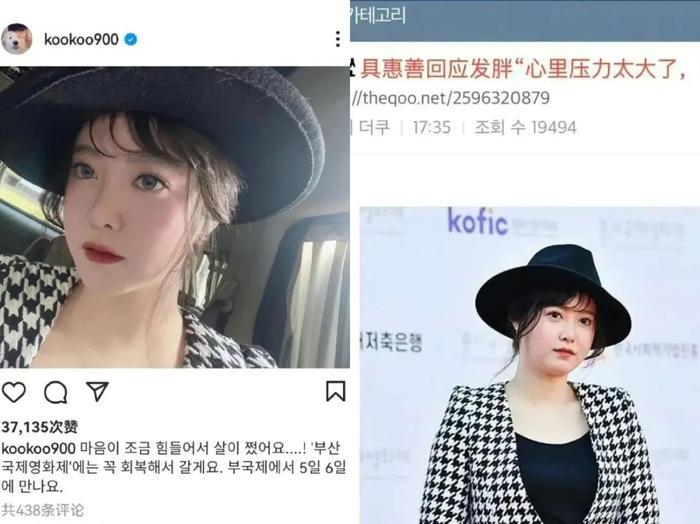Tap the 17:35 post timestamp
The image size is (700, 524).
431,128
